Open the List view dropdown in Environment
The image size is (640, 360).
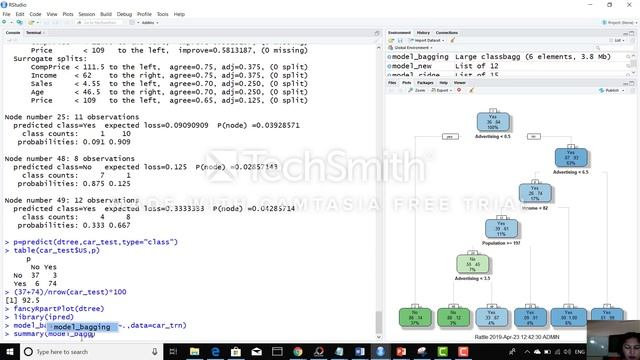coord(617,40)
